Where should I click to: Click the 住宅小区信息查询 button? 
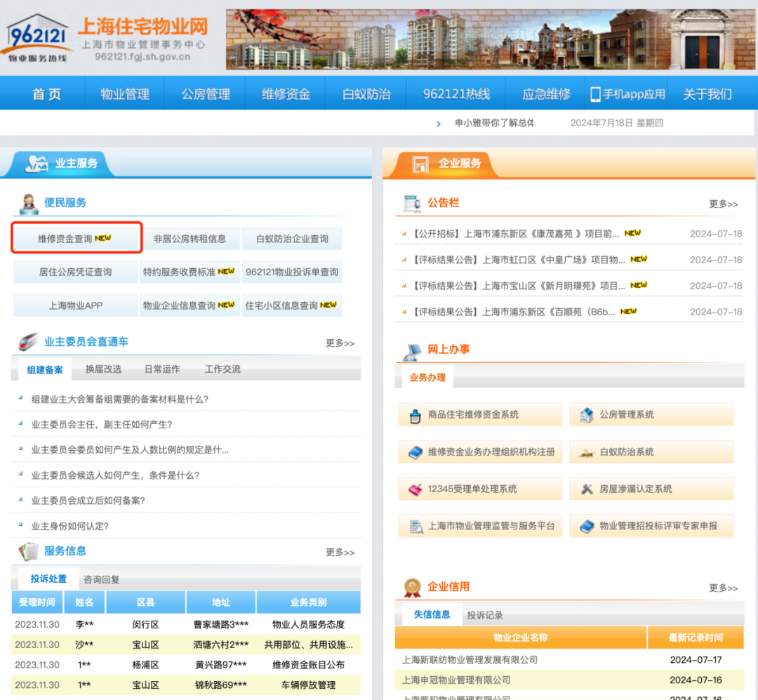pyautogui.click(x=292, y=305)
